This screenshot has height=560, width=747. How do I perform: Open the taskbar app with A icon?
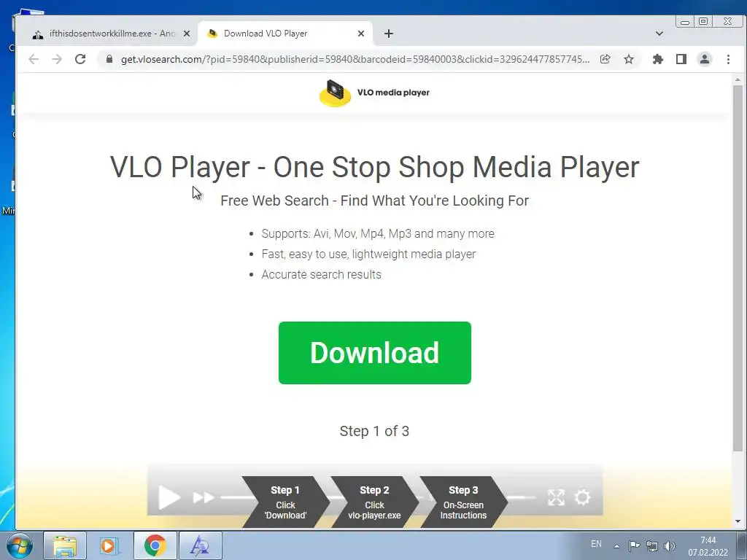pyautogui.click(x=200, y=545)
